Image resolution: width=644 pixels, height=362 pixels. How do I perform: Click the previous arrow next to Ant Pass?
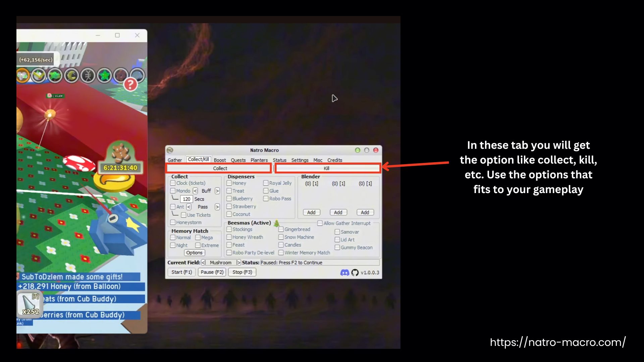[x=189, y=207]
